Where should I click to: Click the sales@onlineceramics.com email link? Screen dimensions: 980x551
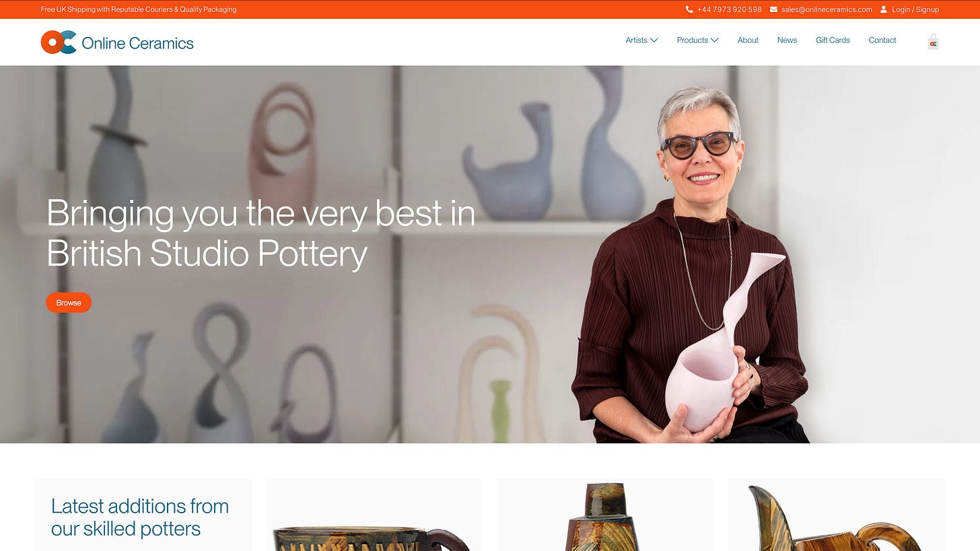click(x=827, y=9)
